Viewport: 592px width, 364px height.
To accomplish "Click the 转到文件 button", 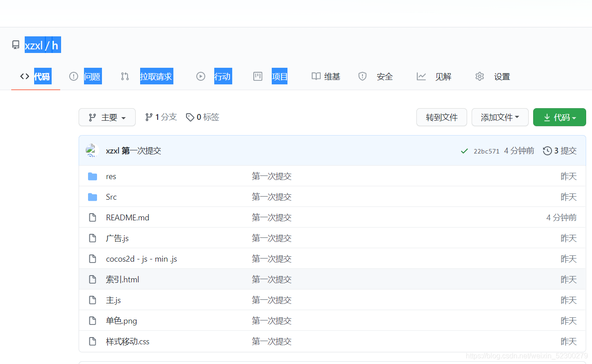I will coord(442,117).
